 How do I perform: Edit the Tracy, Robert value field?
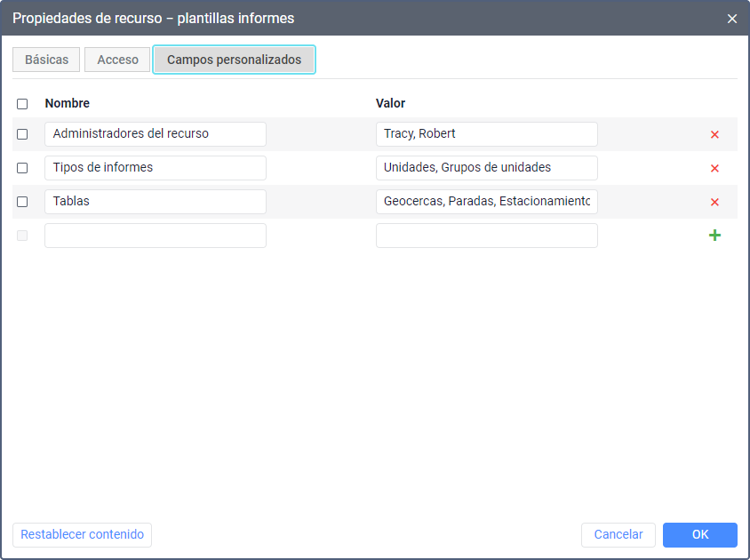[486, 134]
